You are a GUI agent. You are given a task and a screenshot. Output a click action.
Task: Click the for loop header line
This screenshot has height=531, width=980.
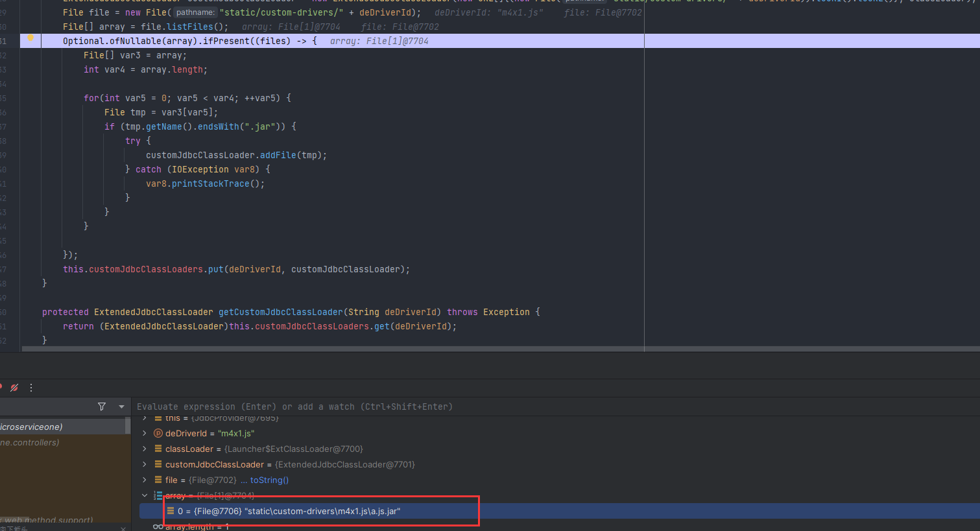pos(187,98)
